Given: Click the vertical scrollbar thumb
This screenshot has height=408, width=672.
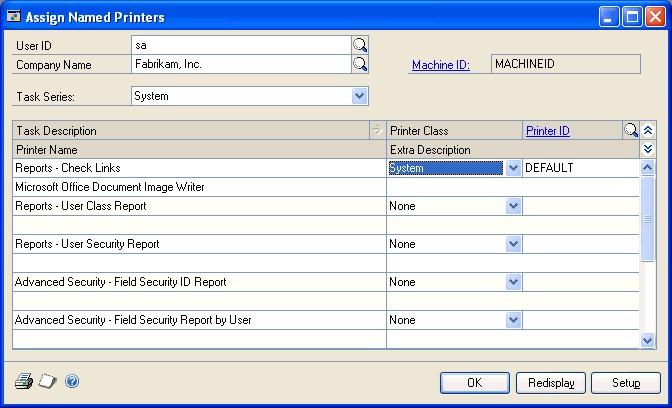Looking at the screenshot, I should (648, 219).
